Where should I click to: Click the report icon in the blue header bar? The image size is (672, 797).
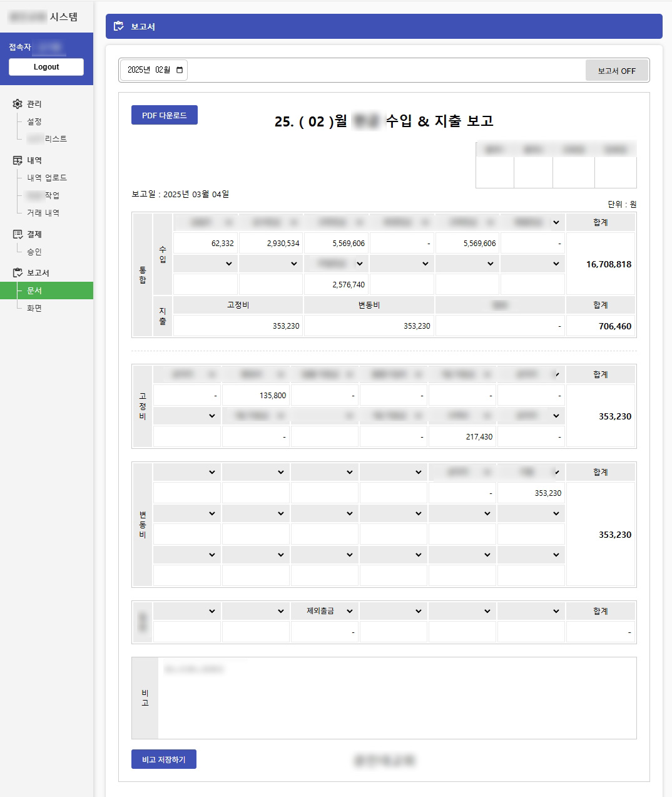tap(119, 26)
